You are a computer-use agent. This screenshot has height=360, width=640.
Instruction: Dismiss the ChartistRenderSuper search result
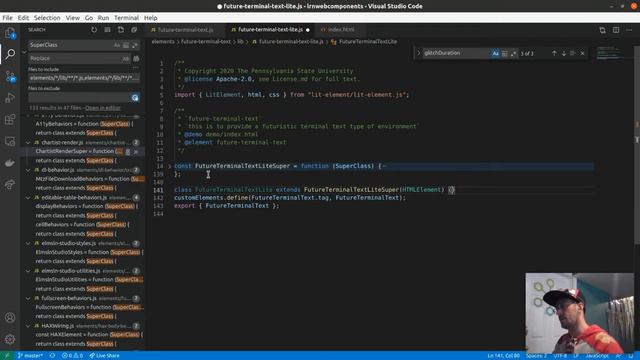pos(136,151)
